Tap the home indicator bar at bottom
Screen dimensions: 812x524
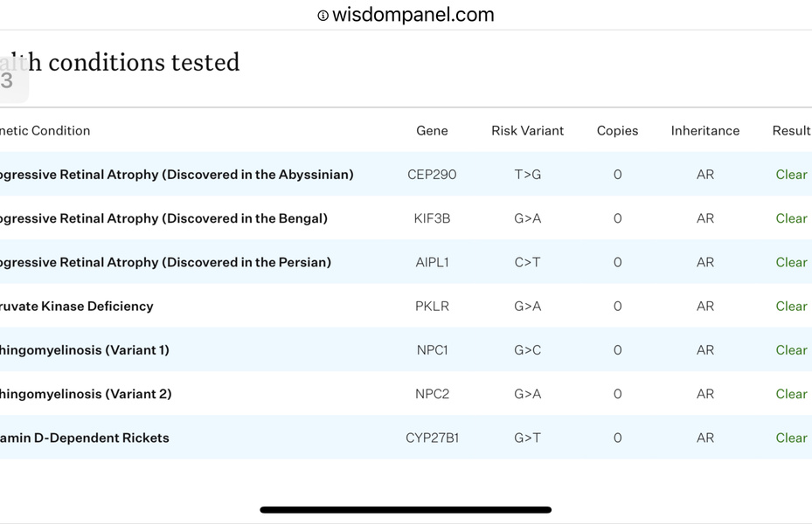(x=406, y=509)
